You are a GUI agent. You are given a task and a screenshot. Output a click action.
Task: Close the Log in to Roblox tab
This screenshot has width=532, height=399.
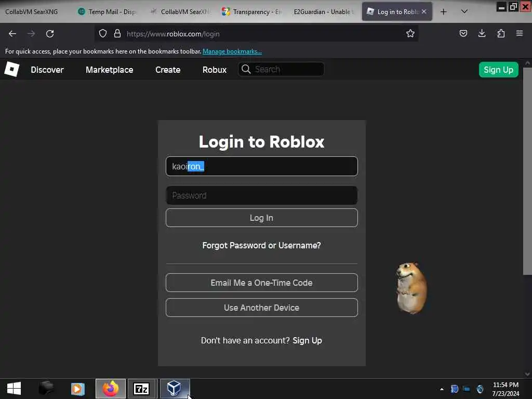point(424,11)
